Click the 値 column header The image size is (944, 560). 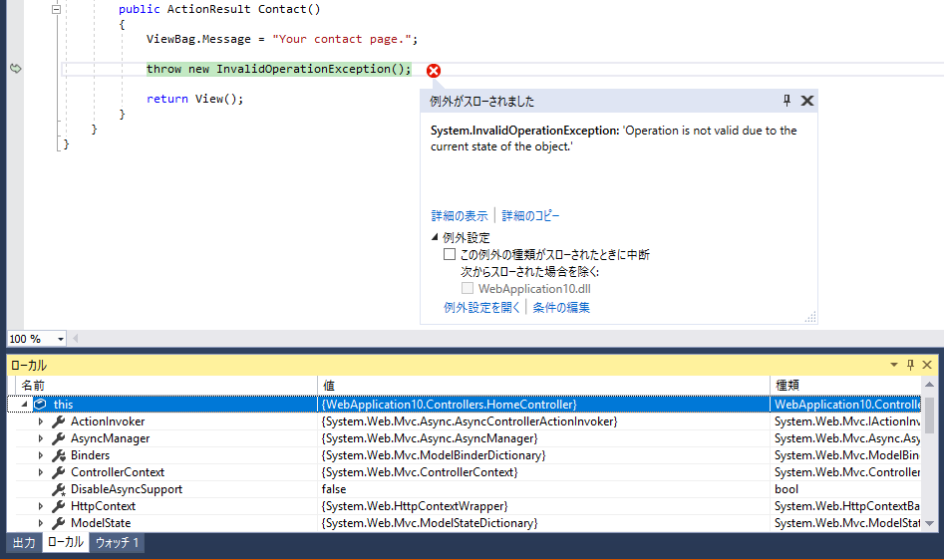(543, 386)
